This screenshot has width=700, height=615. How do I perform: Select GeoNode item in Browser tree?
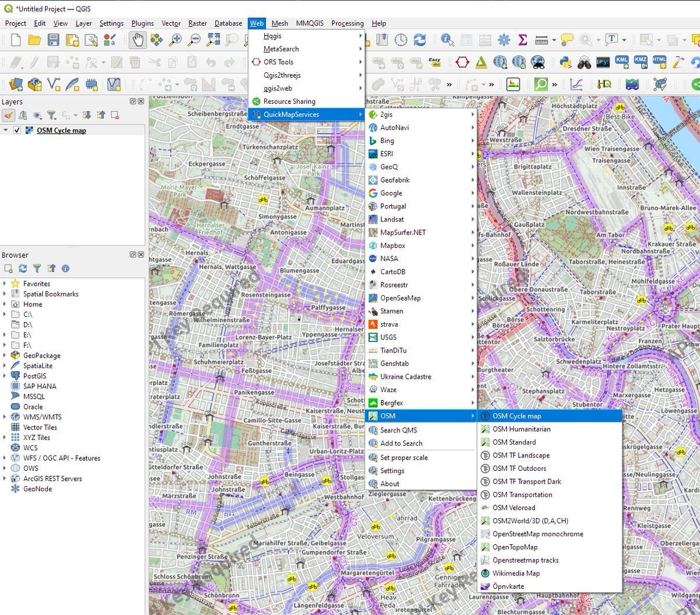pos(37,489)
